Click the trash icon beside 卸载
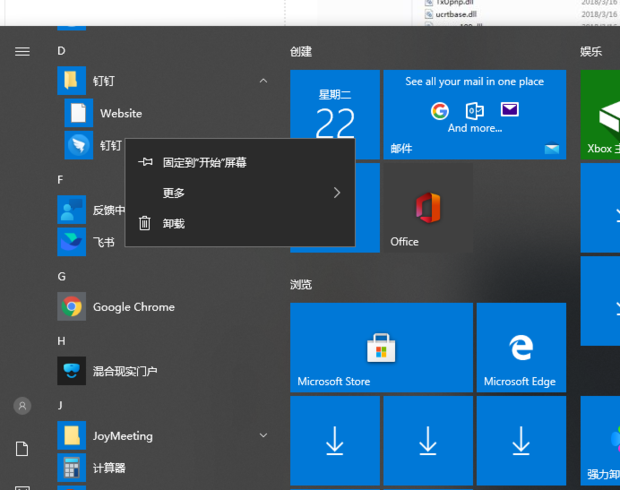The width and height of the screenshot is (620, 490). pos(145,223)
